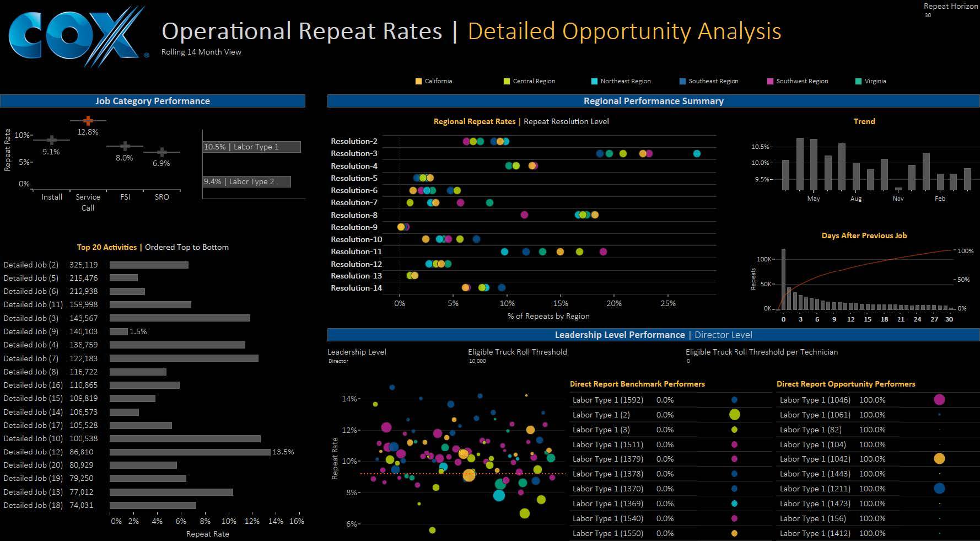Click the Regional Performance Summary header
Screen dimensions: 980x541
[x=653, y=101]
